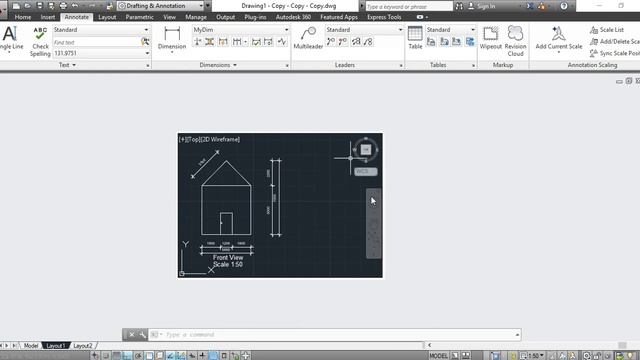
Task: Click the Table button
Action: pyautogui.click(x=415, y=38)
